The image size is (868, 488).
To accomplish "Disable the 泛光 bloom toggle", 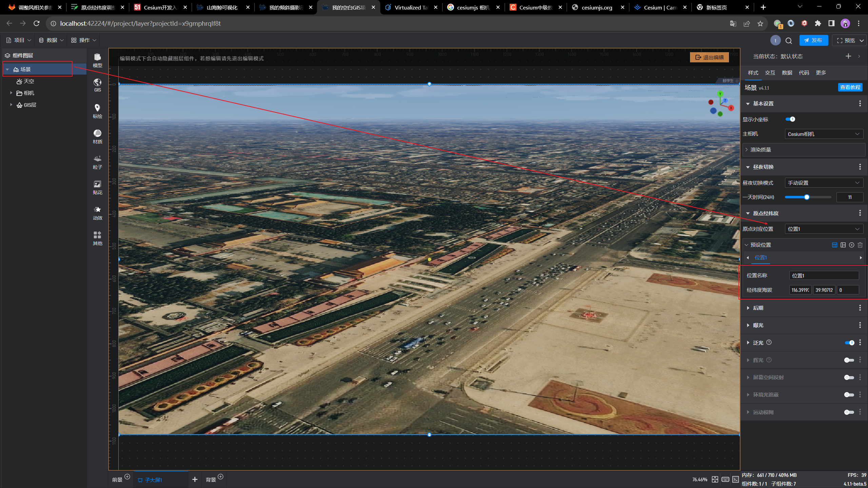I will click(849, 343).
